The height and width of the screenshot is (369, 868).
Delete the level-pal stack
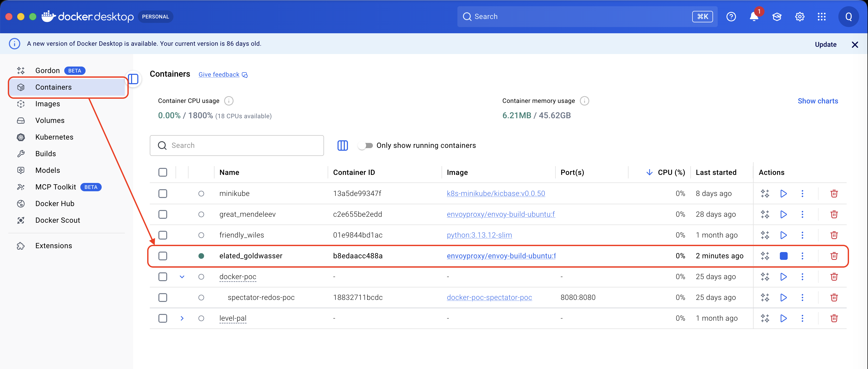pos(834,318)
